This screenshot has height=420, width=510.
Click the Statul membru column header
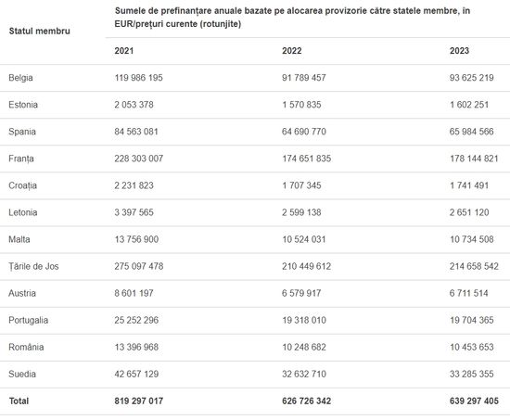click(39, 31)
